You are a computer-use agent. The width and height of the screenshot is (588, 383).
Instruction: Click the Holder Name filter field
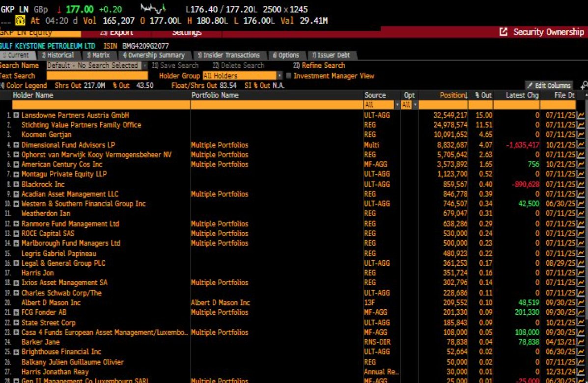click(x=101, y=105)
